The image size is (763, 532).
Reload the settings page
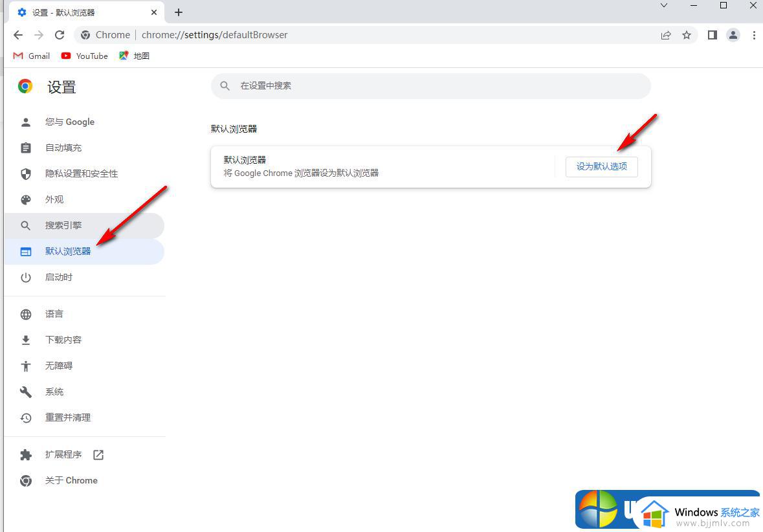click(60, 35)
